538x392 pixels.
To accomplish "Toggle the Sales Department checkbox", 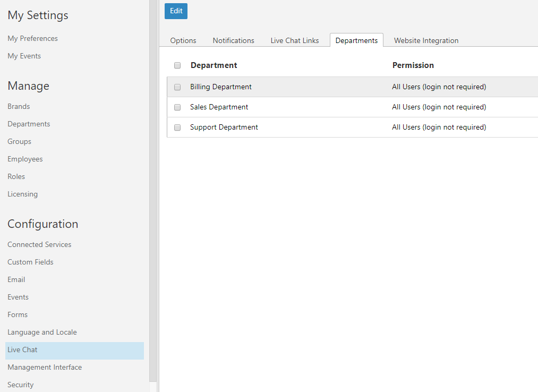I will pyautogui.click(x=177, y=107).
